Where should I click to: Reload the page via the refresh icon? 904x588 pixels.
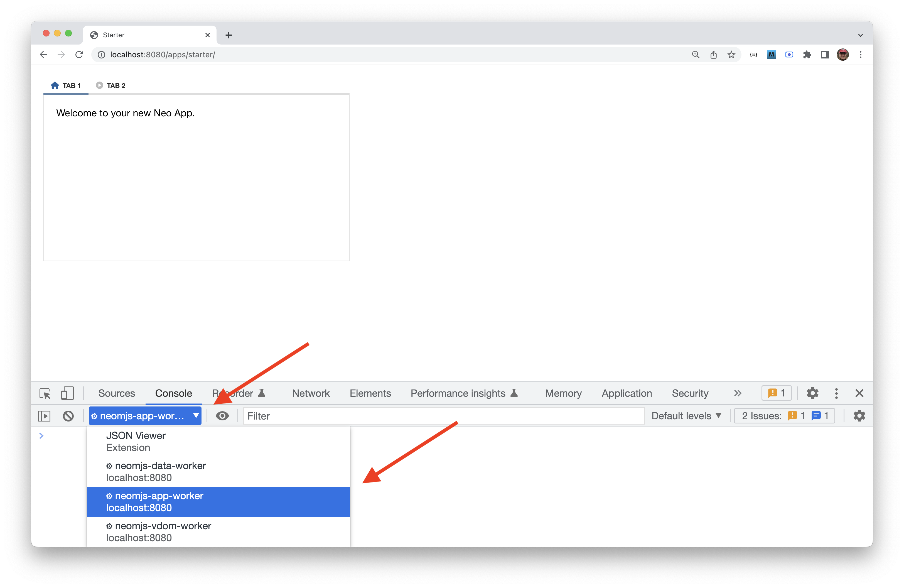click(79, 55)
